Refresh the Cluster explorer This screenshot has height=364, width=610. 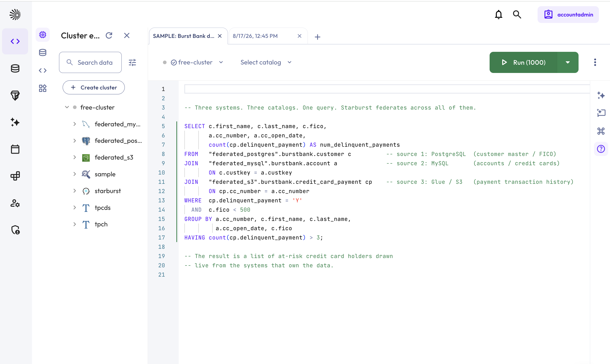pos(109,36)
